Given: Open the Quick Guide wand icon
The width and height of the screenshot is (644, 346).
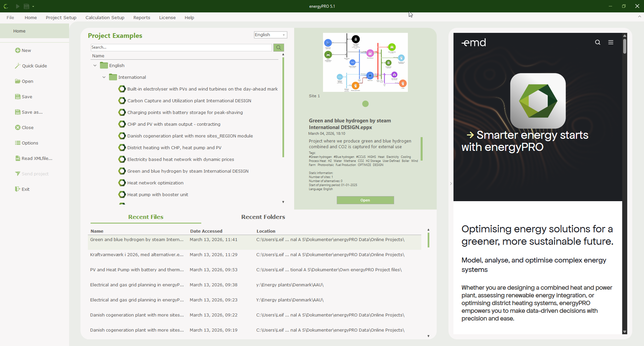Looking at the screenshot, I should pyautogui.click(x=18, y=66).
